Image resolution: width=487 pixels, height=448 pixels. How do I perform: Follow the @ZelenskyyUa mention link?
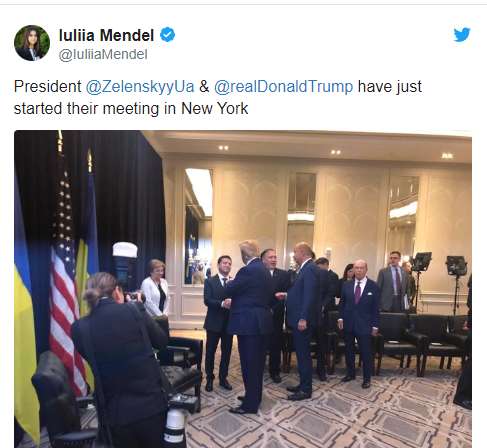(x=140, y=87)
